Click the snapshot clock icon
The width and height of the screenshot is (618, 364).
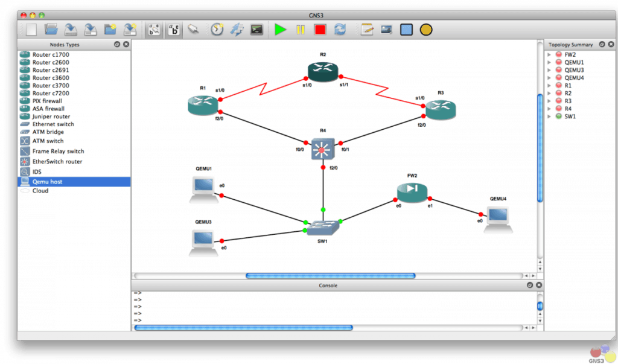(x=217, y=29)
